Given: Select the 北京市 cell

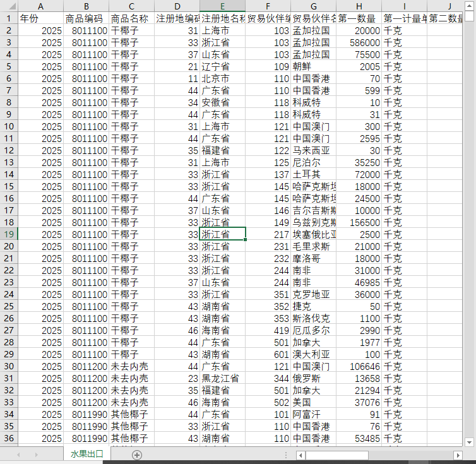Looking at the screenshot, I should [222, 78].
